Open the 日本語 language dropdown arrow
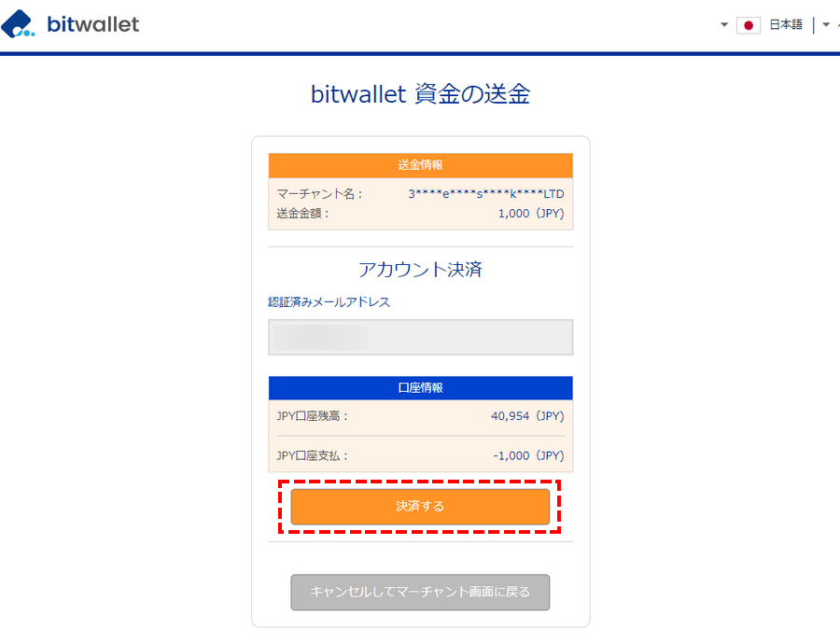 point(723,24)
